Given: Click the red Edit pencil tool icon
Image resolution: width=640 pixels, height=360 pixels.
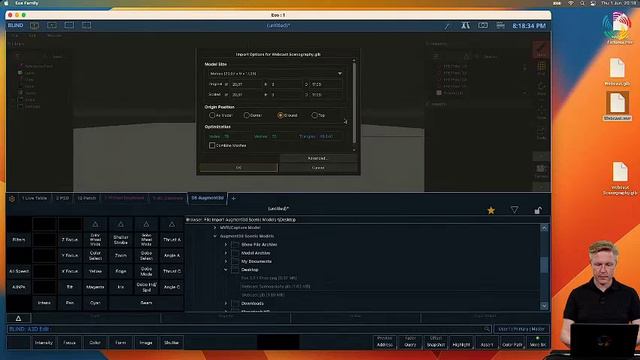Looking at the screenshot, I should [x=541, y=49].
